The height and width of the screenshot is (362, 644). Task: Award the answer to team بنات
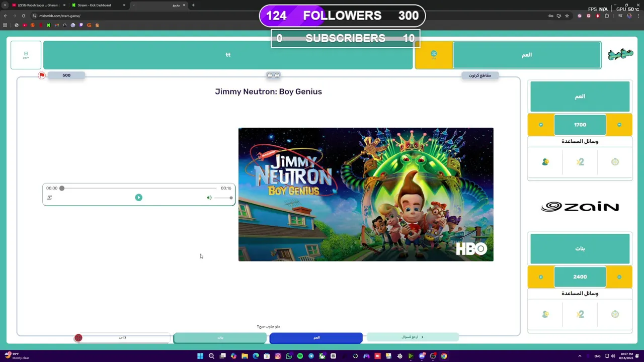[220, 338]
